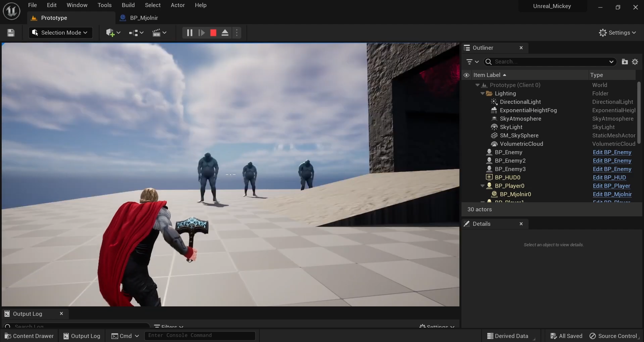Collapse the Prototype (Client 0) world tree

tap(477, 85)
